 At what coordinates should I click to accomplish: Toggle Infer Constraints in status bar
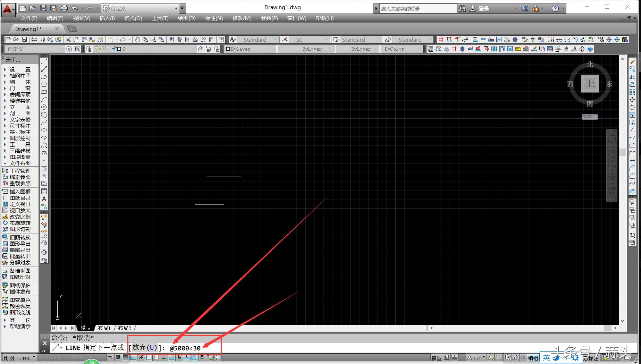(x=110, y=357)
